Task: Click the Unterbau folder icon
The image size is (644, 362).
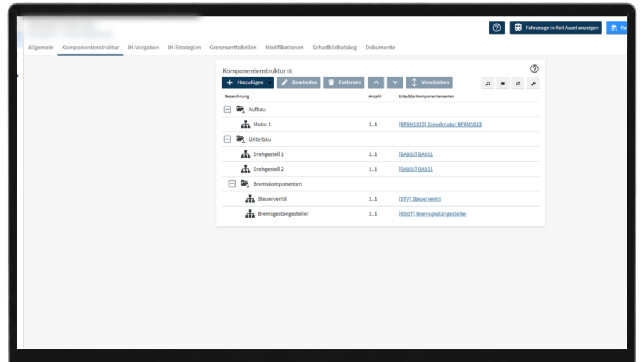Action: [240, 139]
